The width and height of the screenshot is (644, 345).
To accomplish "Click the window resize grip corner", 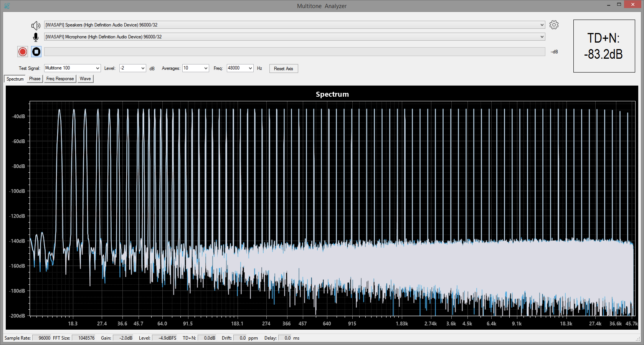I will [638, 339].
